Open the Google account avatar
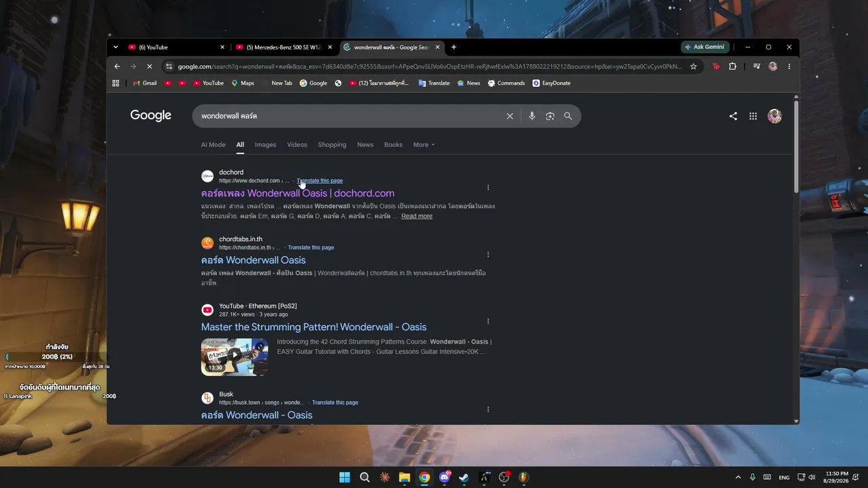This screenshot has width=868, height=488. tap(774, 116)
